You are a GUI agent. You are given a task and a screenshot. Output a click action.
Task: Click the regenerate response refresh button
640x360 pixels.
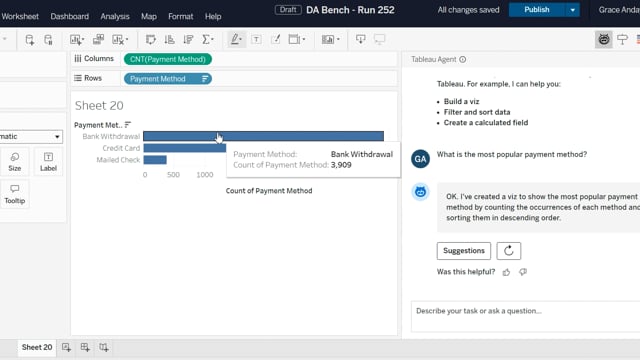[509, 251]
